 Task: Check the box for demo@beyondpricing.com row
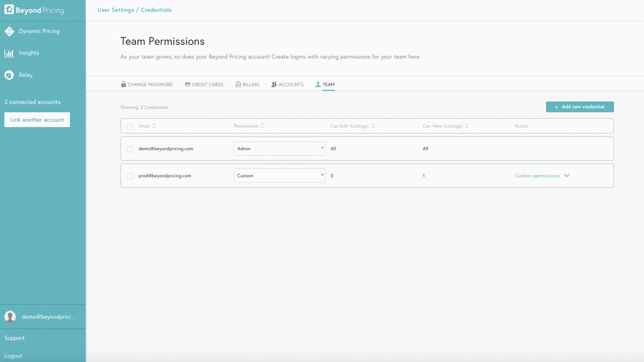(130, 149)
